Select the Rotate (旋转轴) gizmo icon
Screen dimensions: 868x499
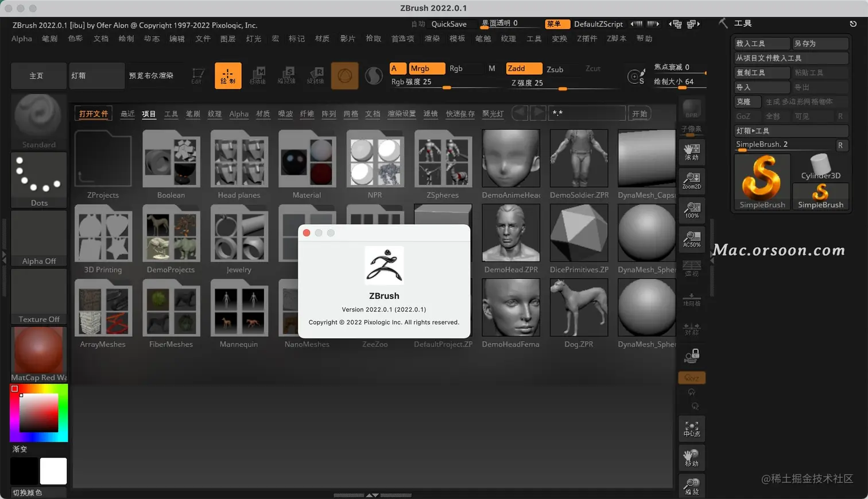(x=316, y=76)
